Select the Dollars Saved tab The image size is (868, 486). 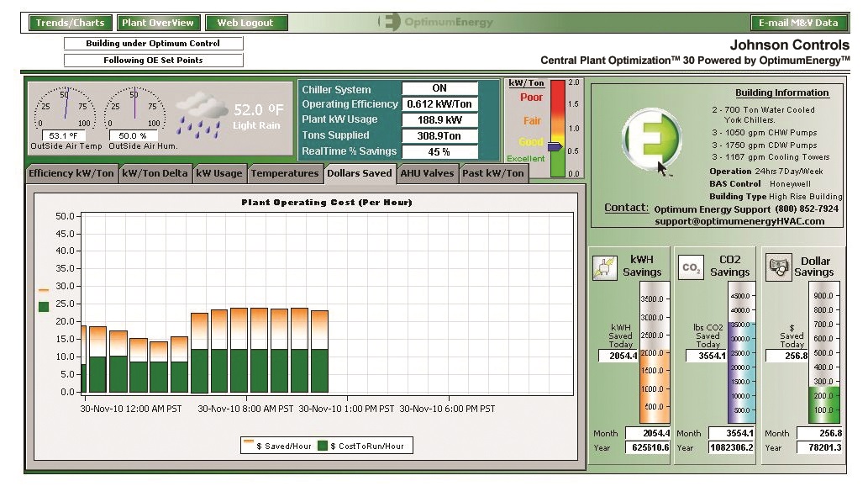coord(360,173)
